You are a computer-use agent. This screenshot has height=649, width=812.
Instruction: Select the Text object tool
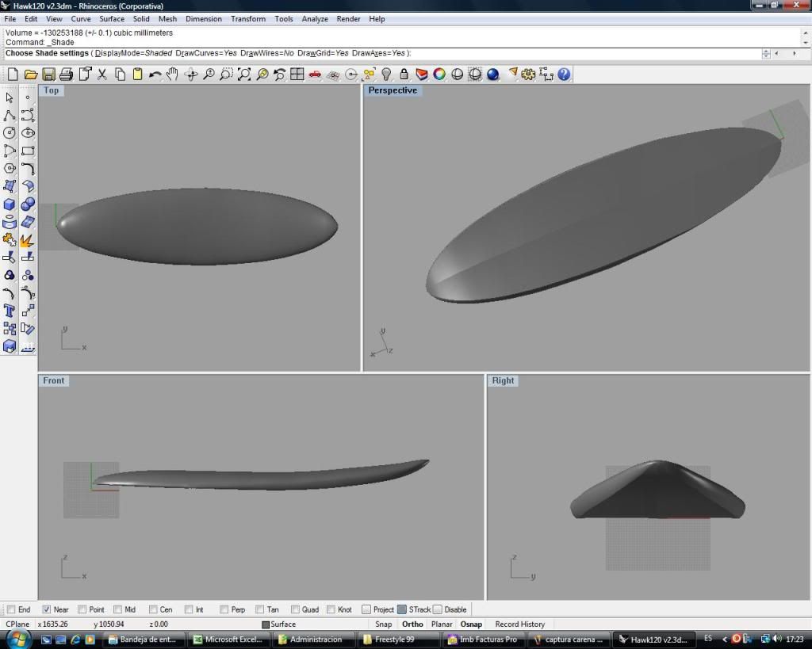pyautogui.click(x=10, y=311)
